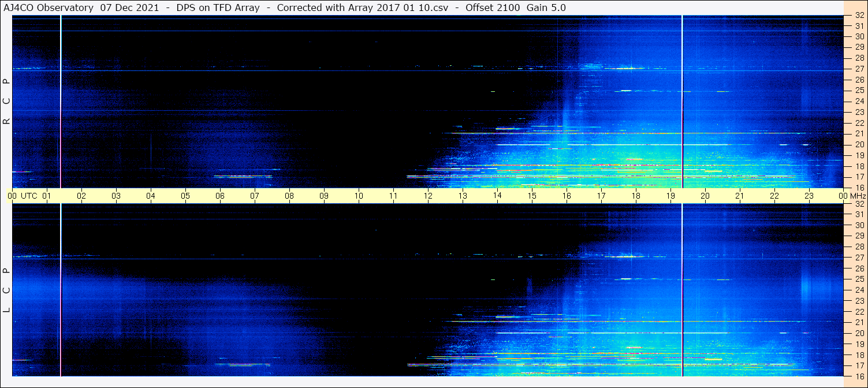Click the 25 MHz tick in the RCP panel
The image size is (868, 388).
pos(859,90)
